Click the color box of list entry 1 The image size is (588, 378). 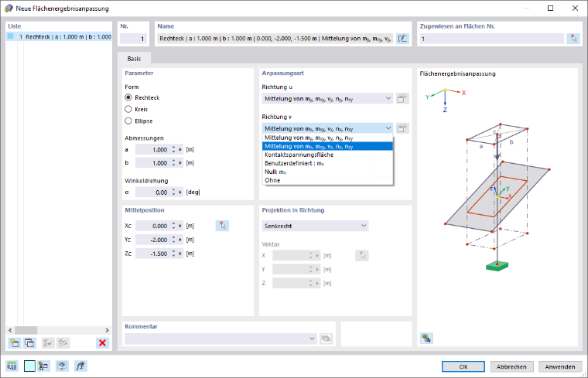[x=11, y=36]
